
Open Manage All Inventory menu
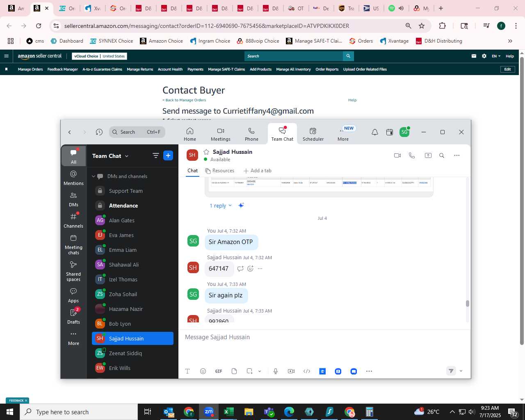click(293, 69)
